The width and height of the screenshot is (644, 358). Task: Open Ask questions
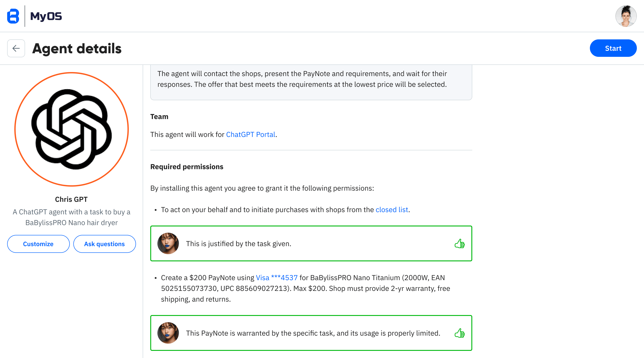click(x=104, y=244)
